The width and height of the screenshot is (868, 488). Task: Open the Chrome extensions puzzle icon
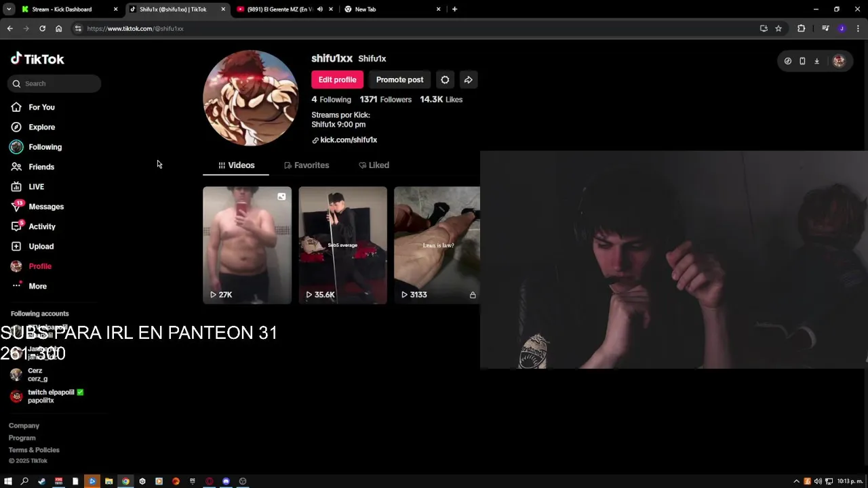coord(802,28)
